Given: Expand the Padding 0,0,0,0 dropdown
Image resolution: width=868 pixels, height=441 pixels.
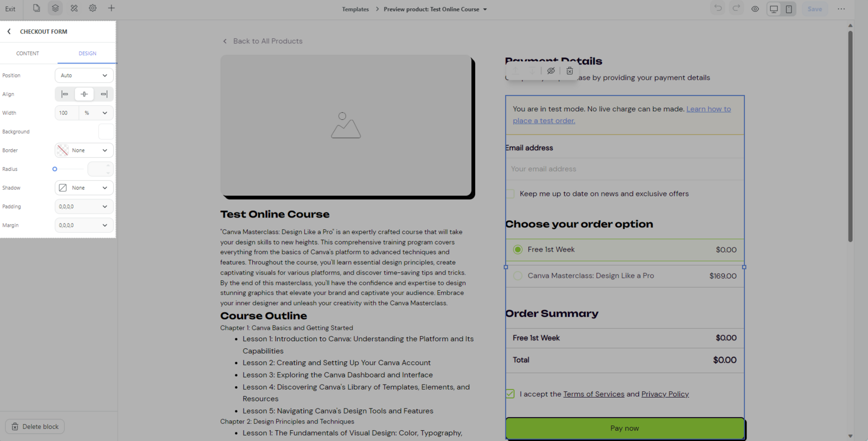Looking at the screenshot, I should point(84,207).
